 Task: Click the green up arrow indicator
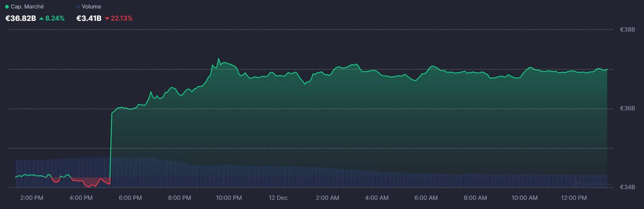click(x=42, y=18)
